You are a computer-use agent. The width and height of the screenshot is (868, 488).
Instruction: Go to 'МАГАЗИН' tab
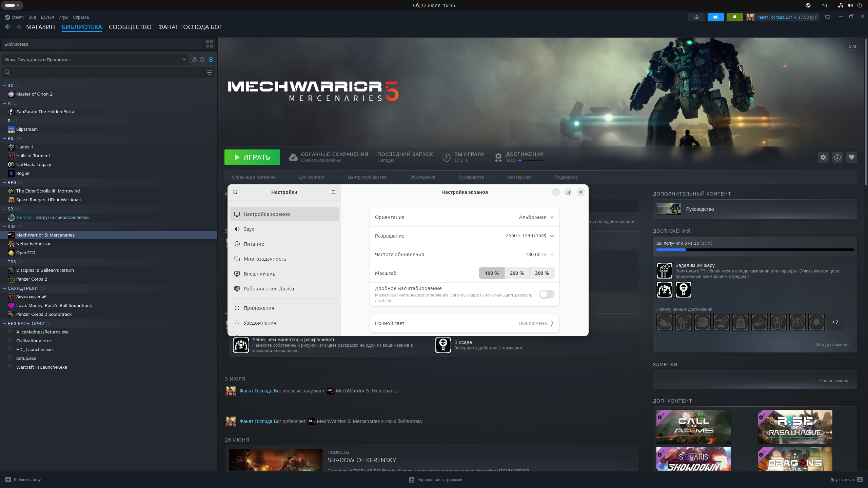pos(40,27)
